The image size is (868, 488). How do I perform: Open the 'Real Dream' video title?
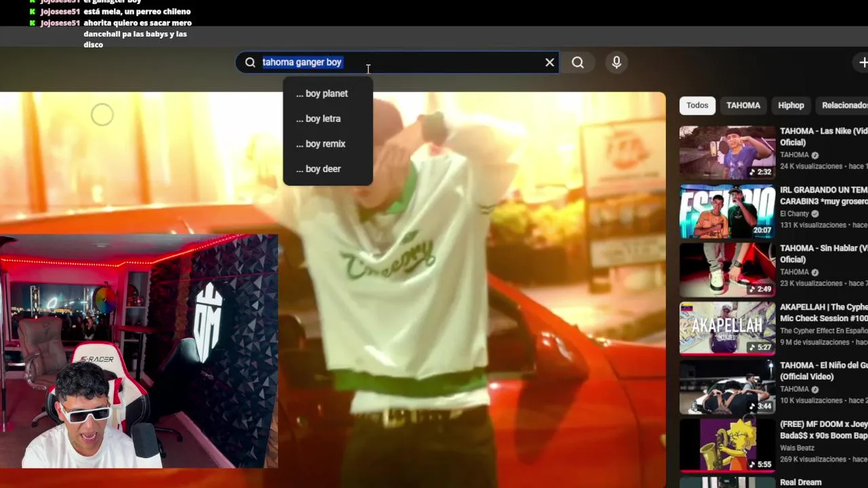(801, 483)
